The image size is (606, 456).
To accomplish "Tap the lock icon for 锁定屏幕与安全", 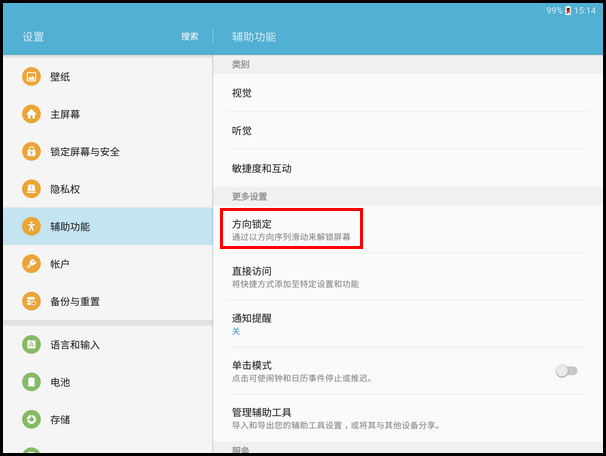I will pos(31,151).
